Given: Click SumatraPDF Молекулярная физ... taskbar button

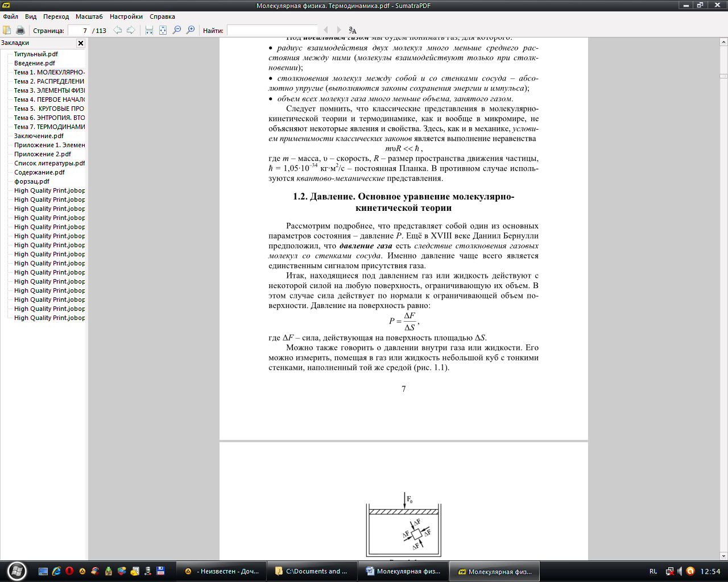Looking at the screenshot, I should [495, 571].
